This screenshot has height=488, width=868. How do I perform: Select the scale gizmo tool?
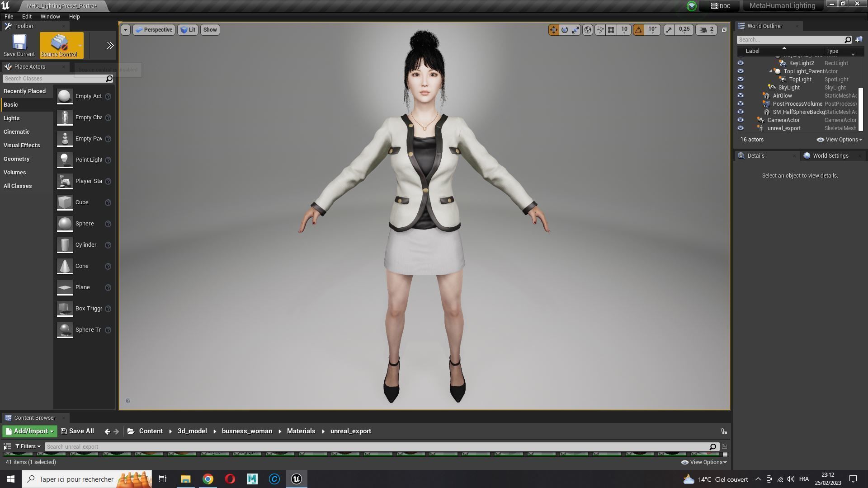click(x=576, y=30)
